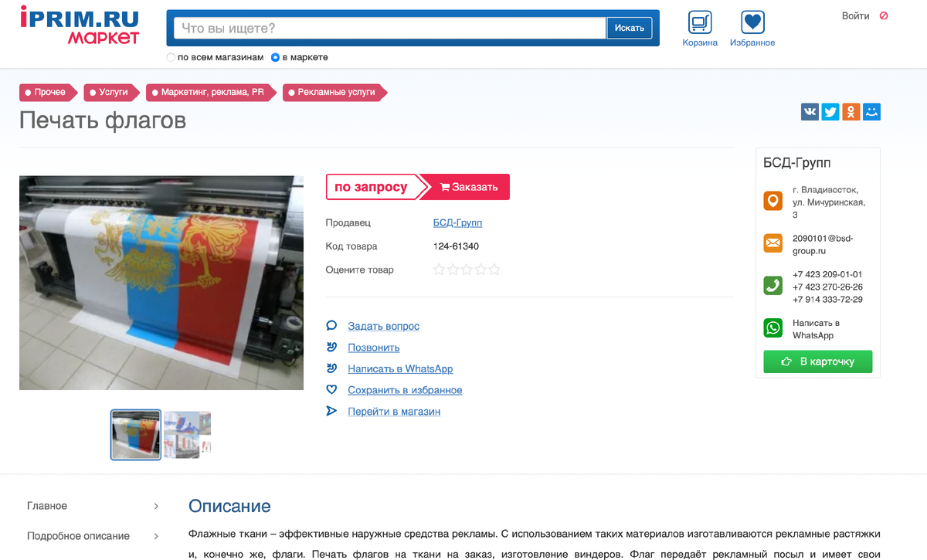Click the Перейти в магазин link
927x560 pixels.
[x=394, y=412]
